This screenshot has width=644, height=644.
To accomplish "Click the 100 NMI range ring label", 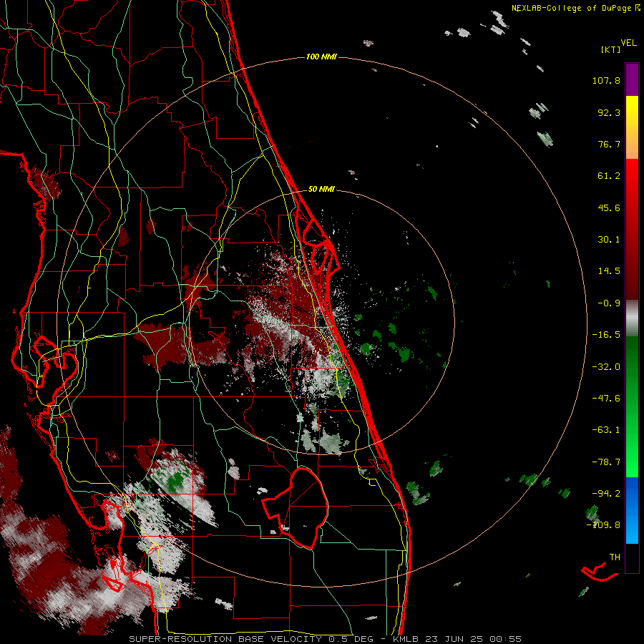I will coord(321,57).
